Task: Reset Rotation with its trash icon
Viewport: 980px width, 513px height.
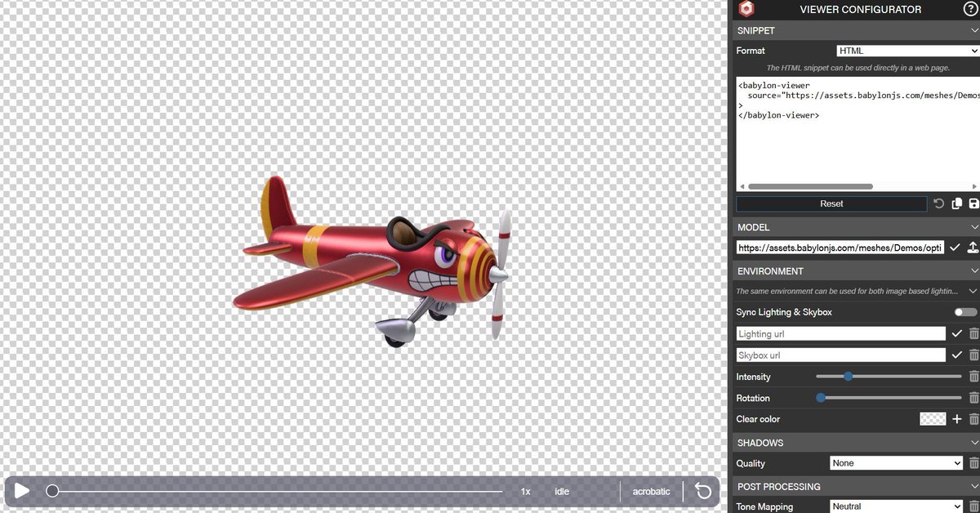Action: [x=973, y=398]
